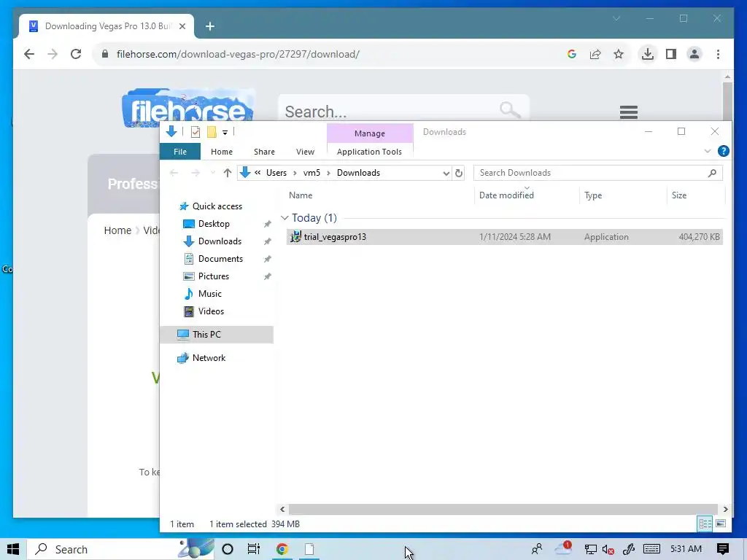The width and height of the screenshot is (747, 560).
Task: Toggle Chrome's side panel icon
Action: click(x=671, y=54)
